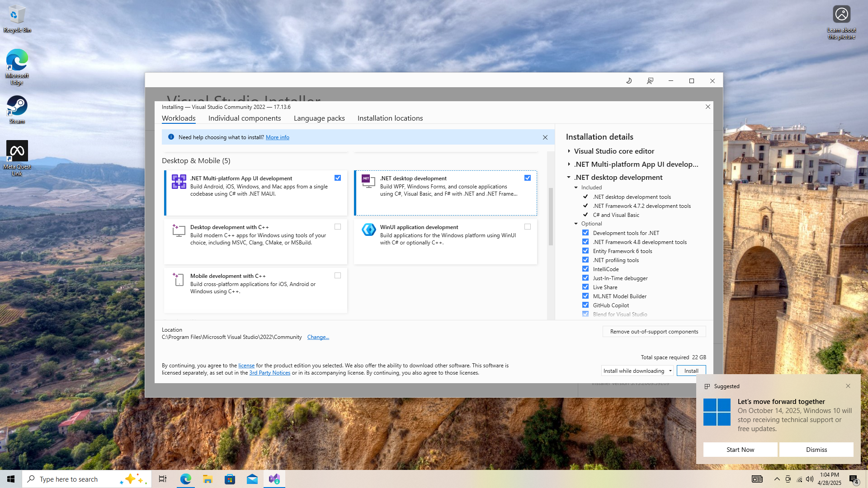Image resolution: width=868 pixels, height=488 pixels.
Task: Check WinUI application development workload
Action: 528,227
